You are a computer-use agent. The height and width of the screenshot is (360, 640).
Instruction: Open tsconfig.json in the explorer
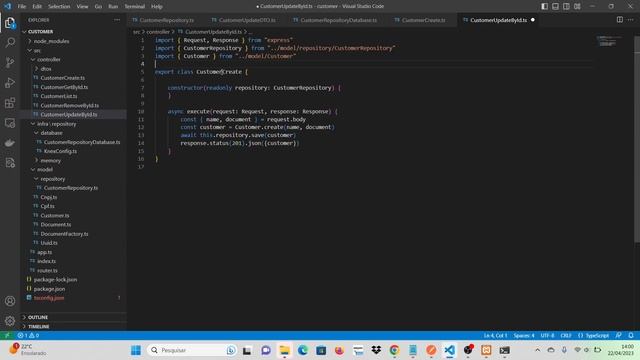[x=49, y=298]
